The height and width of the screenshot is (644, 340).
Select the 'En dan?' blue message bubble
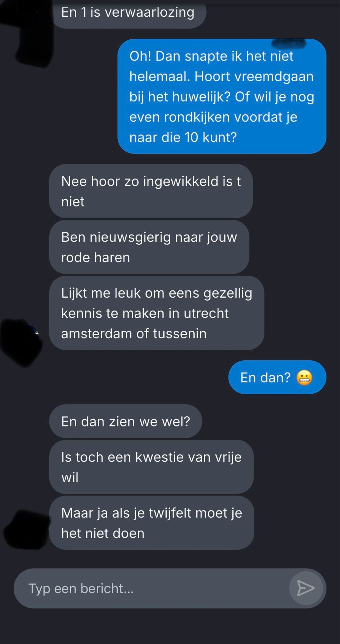coord(277,377)
